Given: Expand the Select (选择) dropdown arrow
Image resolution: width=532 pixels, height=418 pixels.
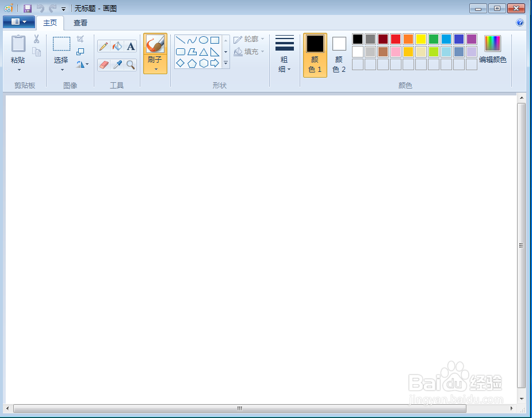Looking at the screenshot, I should click(x=62, y=70).
